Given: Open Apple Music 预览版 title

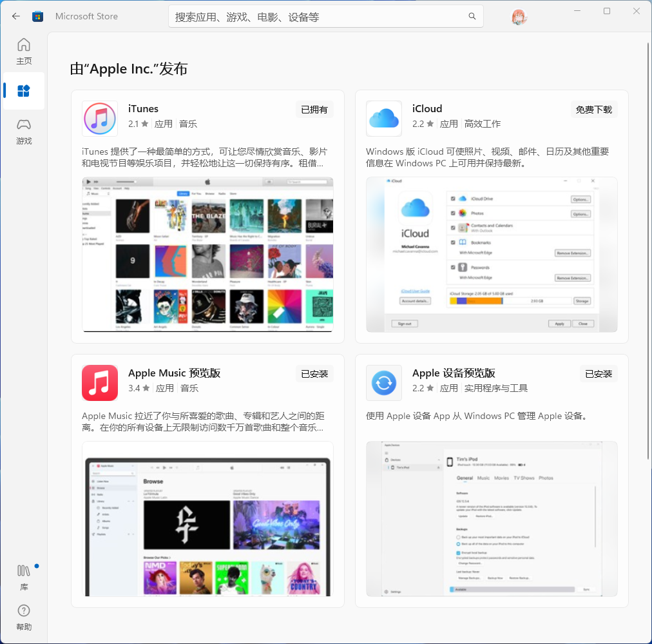Looking at the screenshot, I should [x=174, y=373].
